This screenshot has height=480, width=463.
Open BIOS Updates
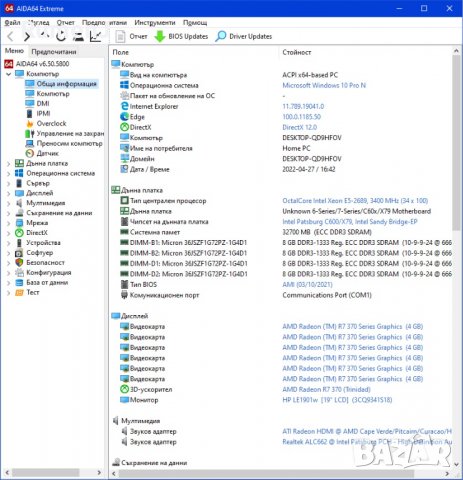pyautogui.click(x=181, y=36)
